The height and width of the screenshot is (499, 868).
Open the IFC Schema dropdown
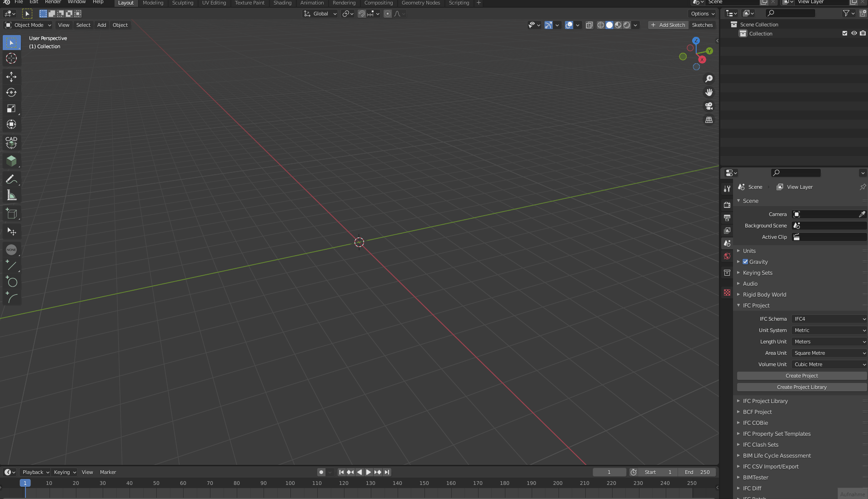click(828, 318)
